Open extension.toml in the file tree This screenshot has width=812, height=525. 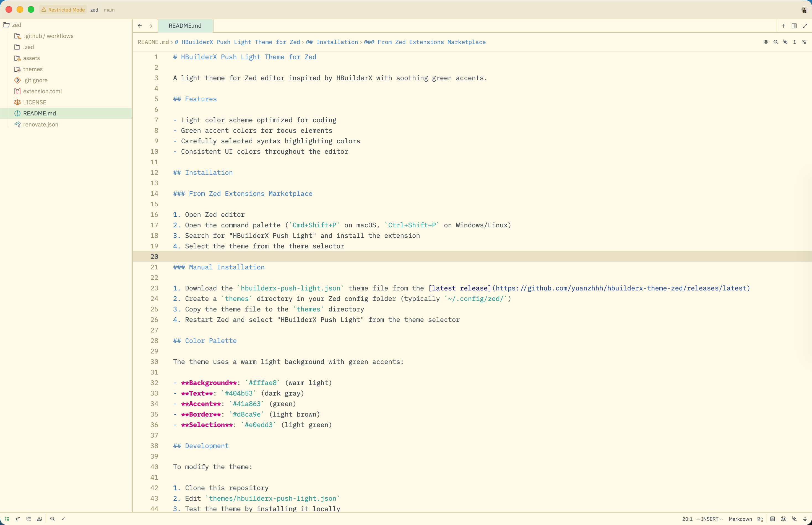66,91
